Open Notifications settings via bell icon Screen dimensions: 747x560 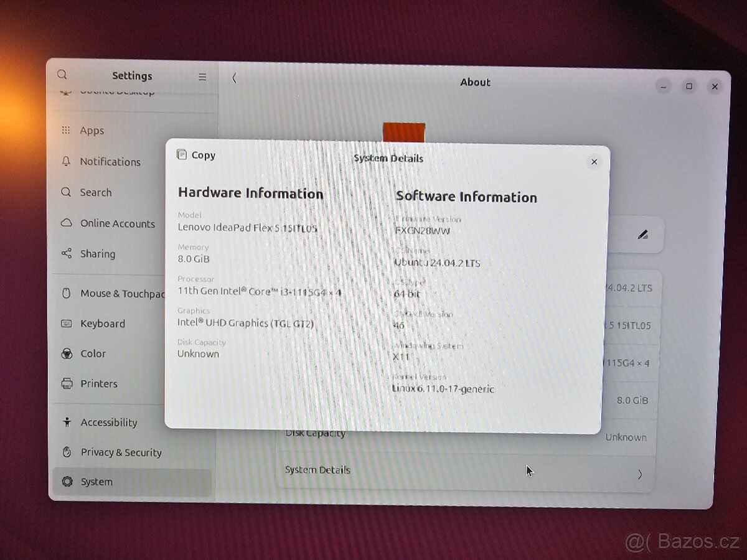click(65, 162)
